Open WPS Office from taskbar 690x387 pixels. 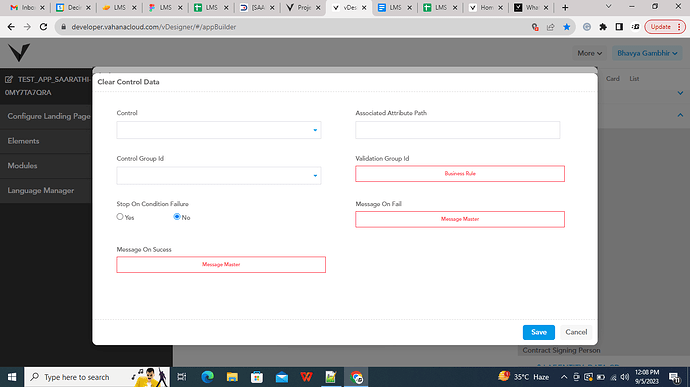(x=306, y=377)
